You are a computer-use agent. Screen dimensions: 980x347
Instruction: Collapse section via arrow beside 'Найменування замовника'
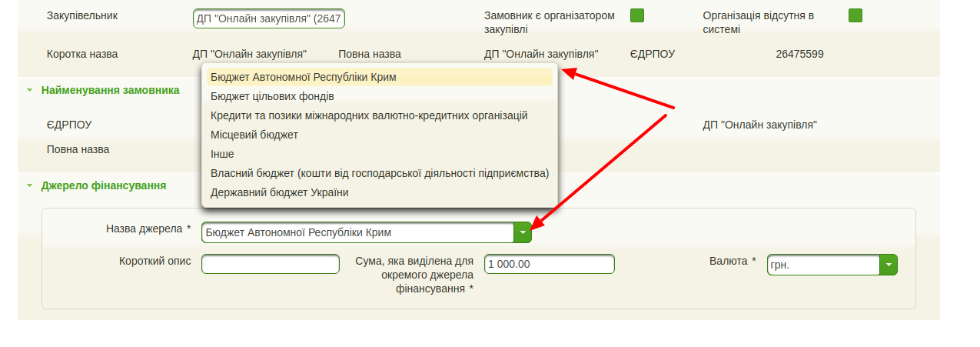[29, 90]
